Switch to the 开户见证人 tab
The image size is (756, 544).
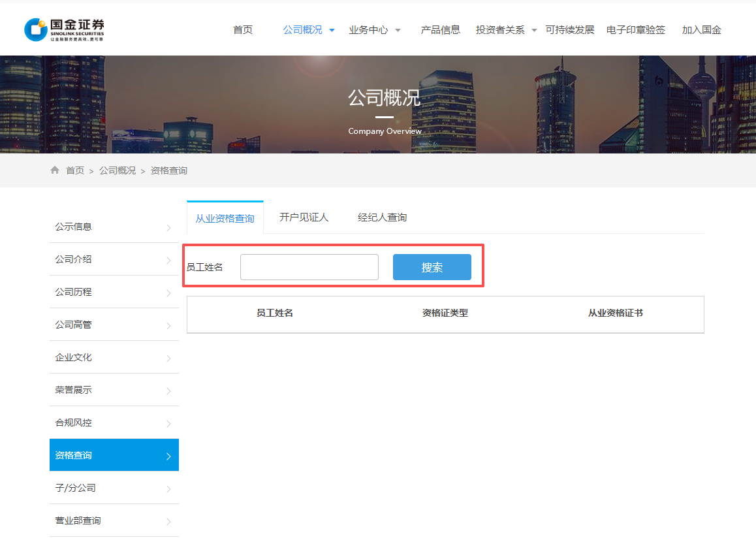[x=304, y=217]
